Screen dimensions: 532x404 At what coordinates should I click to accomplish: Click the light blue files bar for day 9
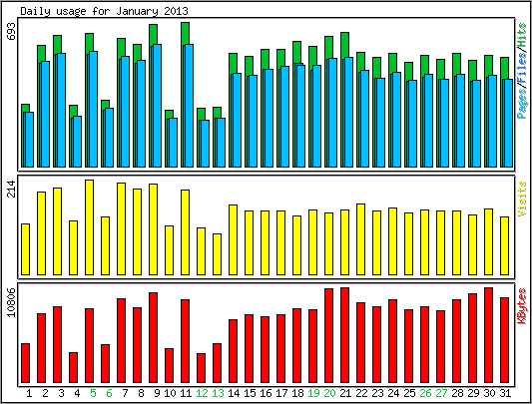point(157,106)
